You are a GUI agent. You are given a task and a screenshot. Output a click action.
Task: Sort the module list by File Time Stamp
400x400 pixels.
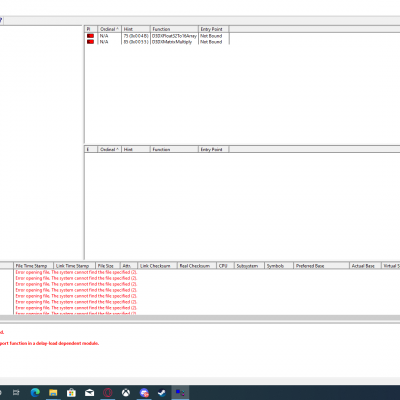(33, 266)
